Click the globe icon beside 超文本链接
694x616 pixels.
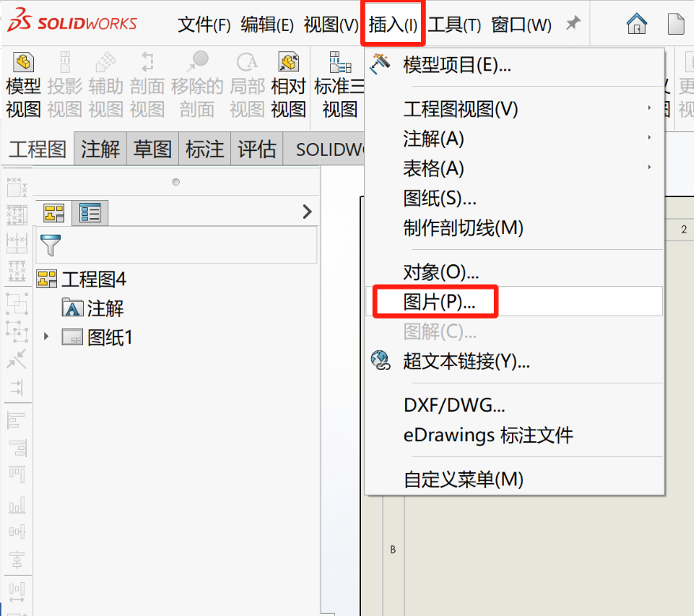click(x=381, y=360)
